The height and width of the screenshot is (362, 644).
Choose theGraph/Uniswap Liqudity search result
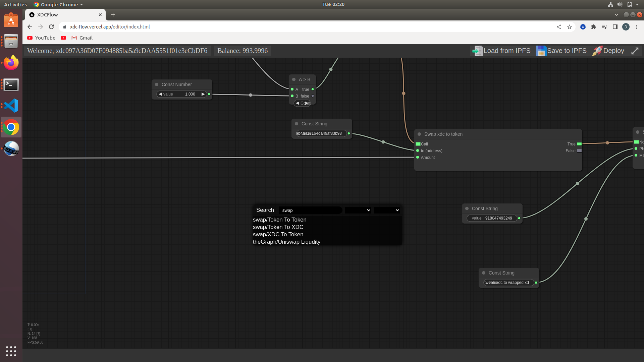point(286,242)
